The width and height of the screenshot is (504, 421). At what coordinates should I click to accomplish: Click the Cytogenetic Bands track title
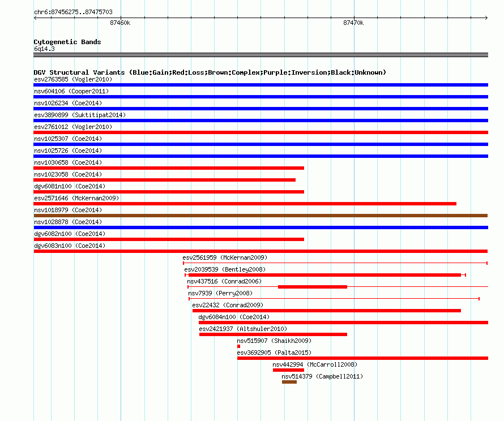click(67, 42)
